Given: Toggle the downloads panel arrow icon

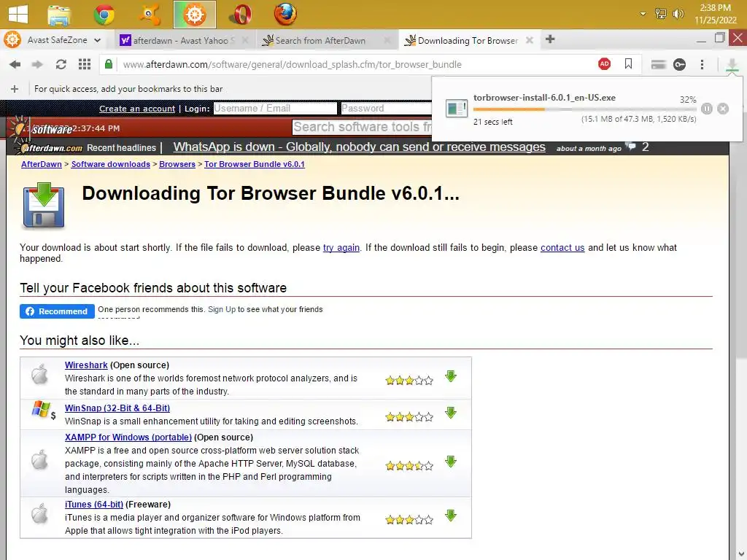Looking at the screenshot, I should 732,65.
